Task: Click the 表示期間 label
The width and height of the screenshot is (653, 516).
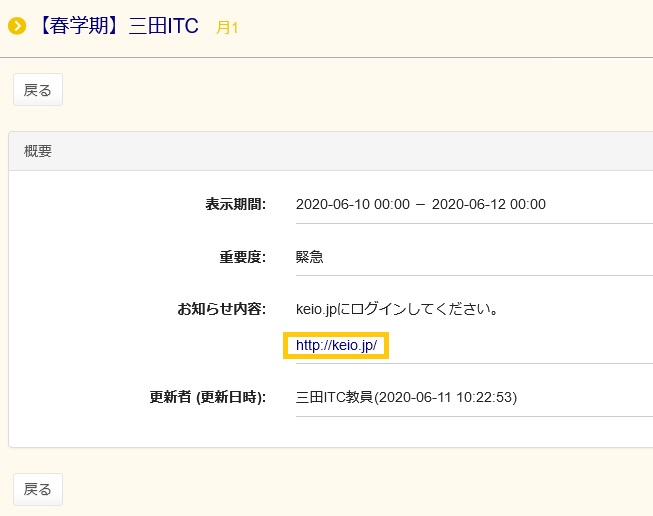Action: [x=235, y=204]
